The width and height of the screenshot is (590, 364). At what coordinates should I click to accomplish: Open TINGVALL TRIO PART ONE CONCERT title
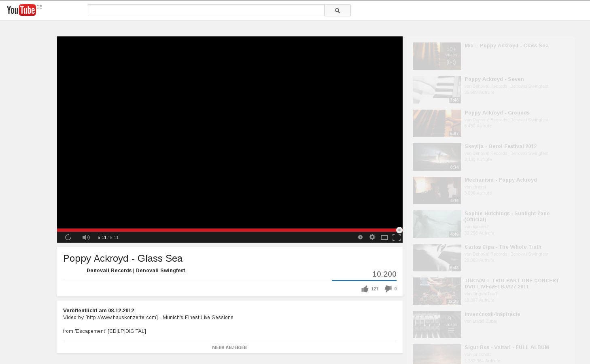point(512,284)
